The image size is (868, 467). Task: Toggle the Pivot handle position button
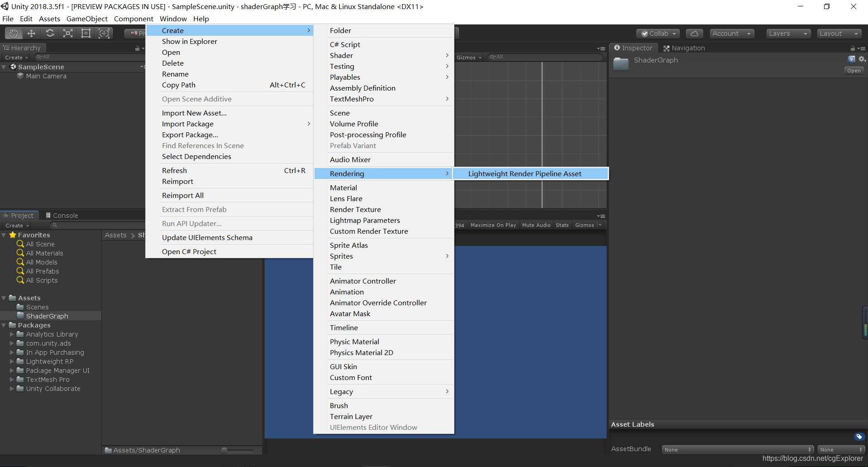pos(135,34)
